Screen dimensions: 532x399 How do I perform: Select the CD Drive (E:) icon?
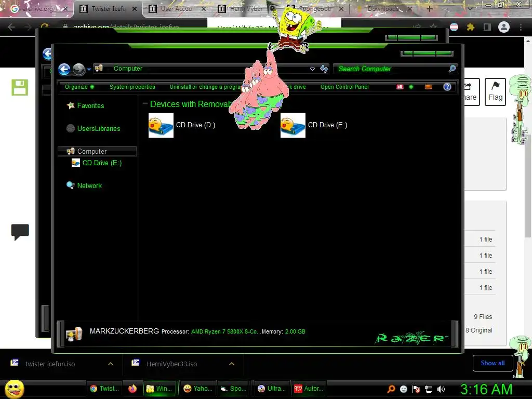click(x=293, y=125)
